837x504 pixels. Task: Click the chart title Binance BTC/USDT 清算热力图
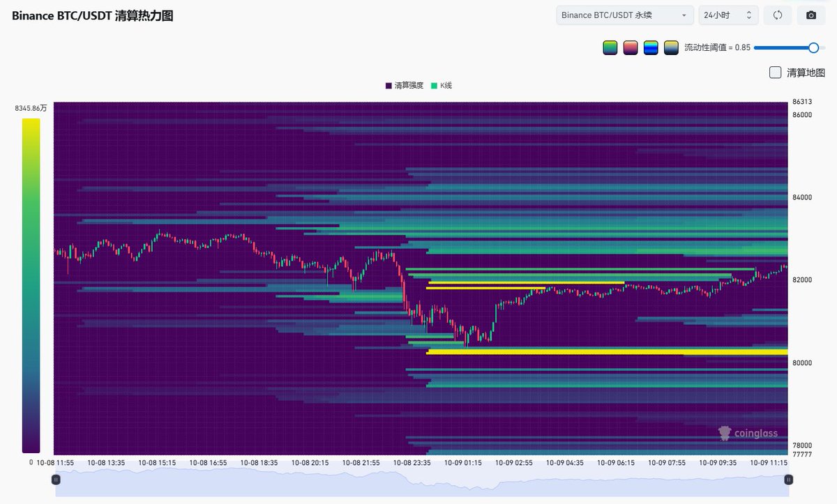[93, 15]
